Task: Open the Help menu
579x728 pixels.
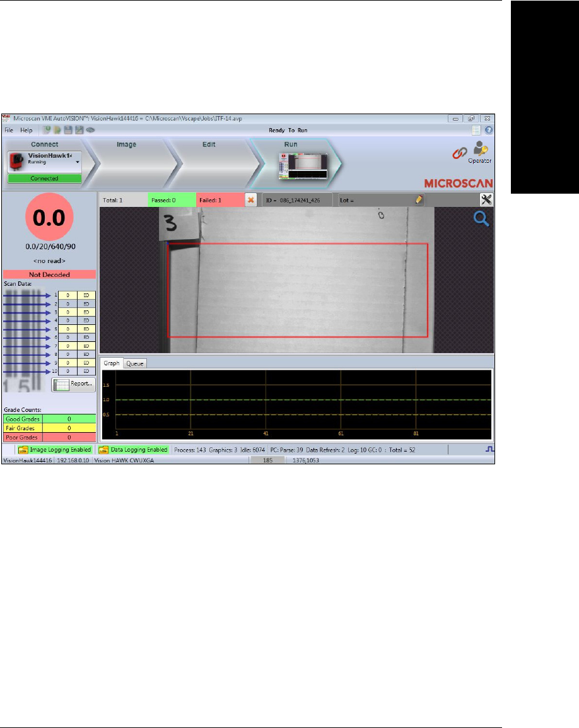Action: pyautogui.click(x=26, y=131)
